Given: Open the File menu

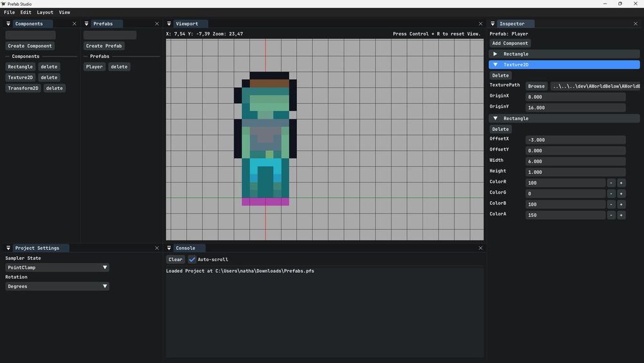Looking at the screenshot, I should [x=10, y=12].
